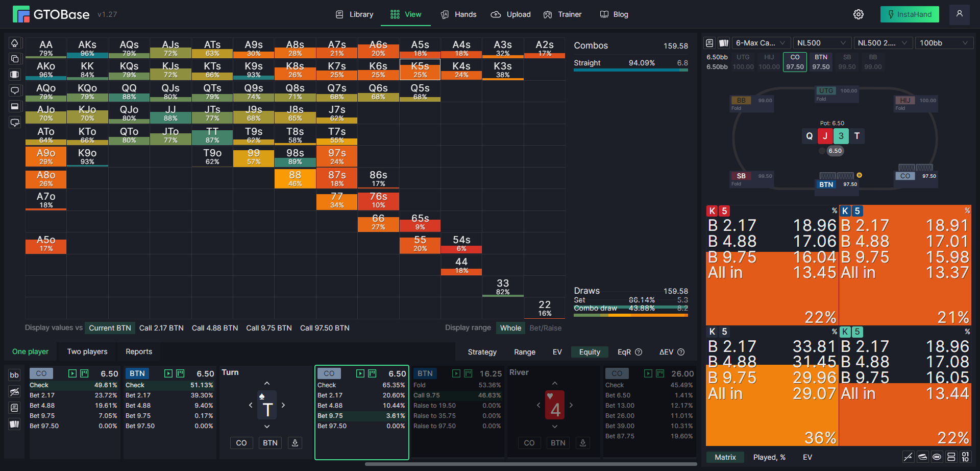Expand the 100bb stack depth dropdown
980x471 pixels.
[944, 43]
